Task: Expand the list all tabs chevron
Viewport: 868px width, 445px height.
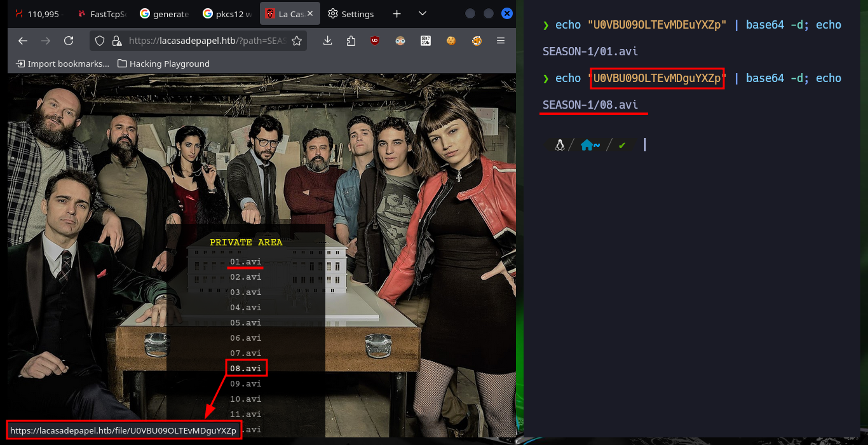Action: click(x=423, y=13)
